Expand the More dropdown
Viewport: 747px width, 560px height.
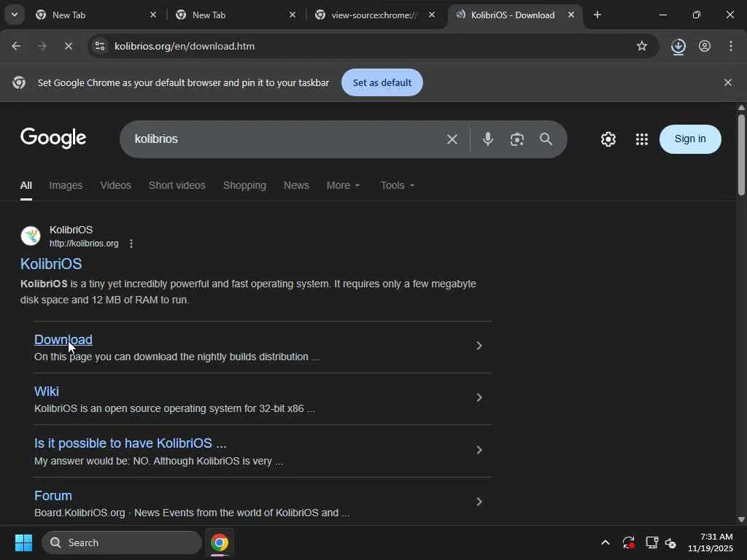pos(343,185)
